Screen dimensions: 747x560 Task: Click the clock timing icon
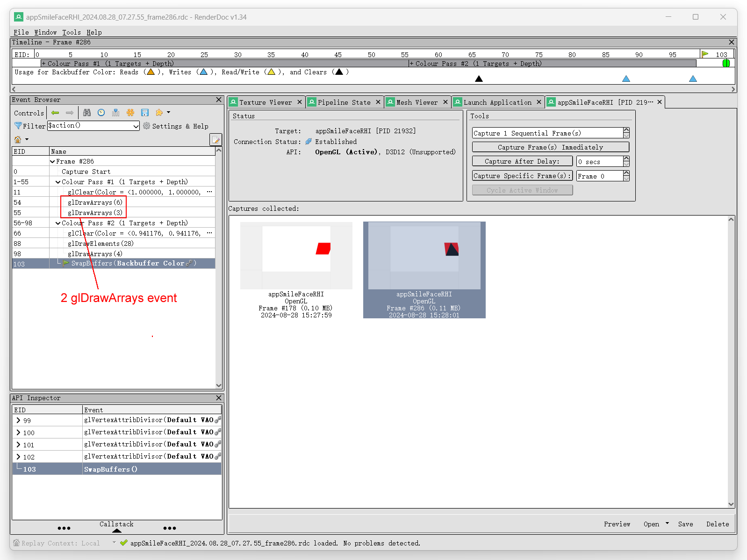[x=101, y=113]
